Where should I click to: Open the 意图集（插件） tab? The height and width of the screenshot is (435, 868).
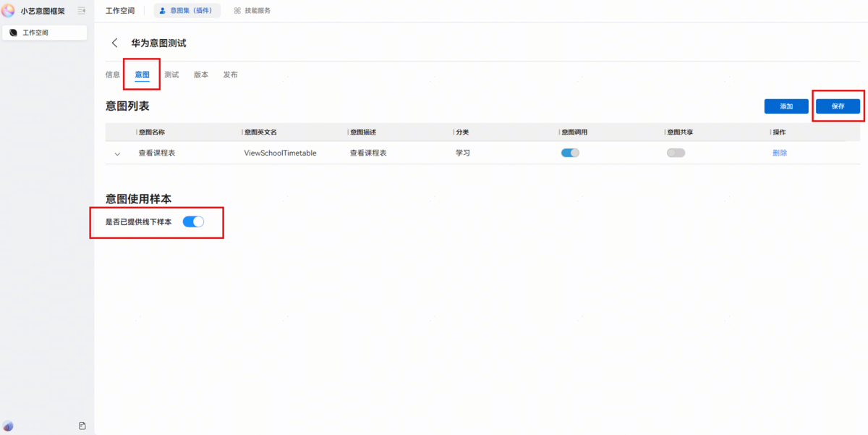pyautogui.click(x=187, y=11)
